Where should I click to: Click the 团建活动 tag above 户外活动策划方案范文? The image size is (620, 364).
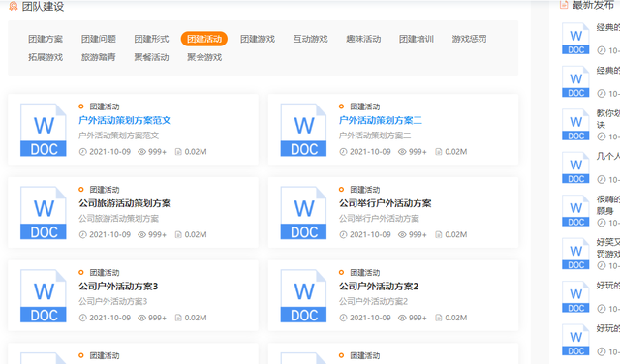click(105, 106)
